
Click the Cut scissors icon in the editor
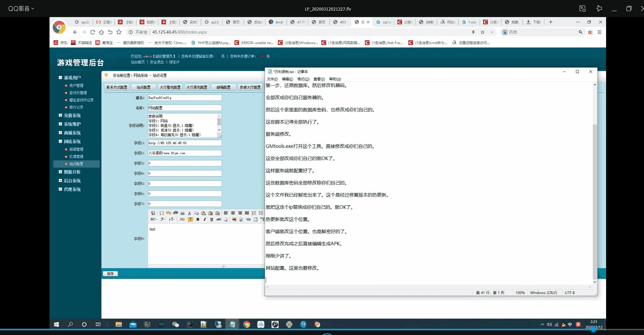[190, 213]
